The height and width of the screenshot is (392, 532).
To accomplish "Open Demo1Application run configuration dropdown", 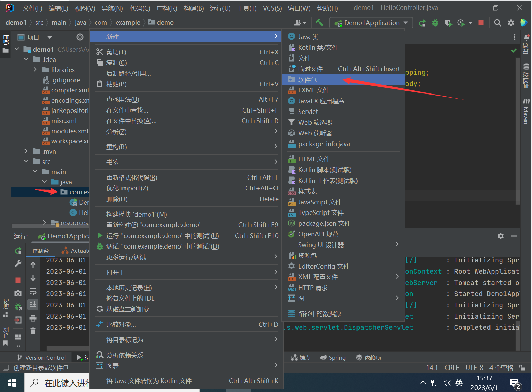I will [x=371, y=23].
